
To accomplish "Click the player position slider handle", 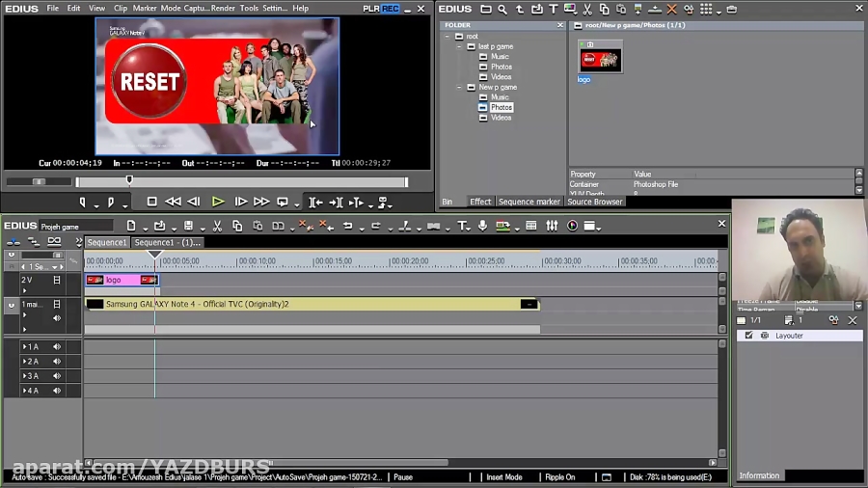I will [x=129, y=180].
